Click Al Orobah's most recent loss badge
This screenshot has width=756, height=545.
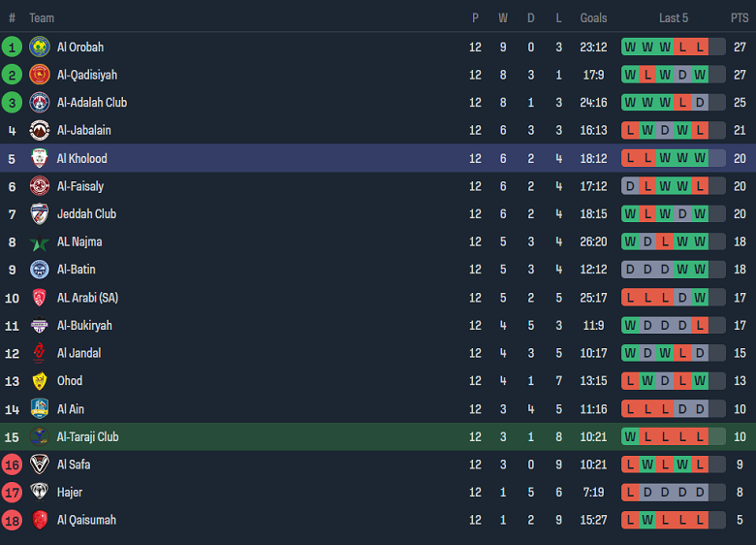point(700,47)
